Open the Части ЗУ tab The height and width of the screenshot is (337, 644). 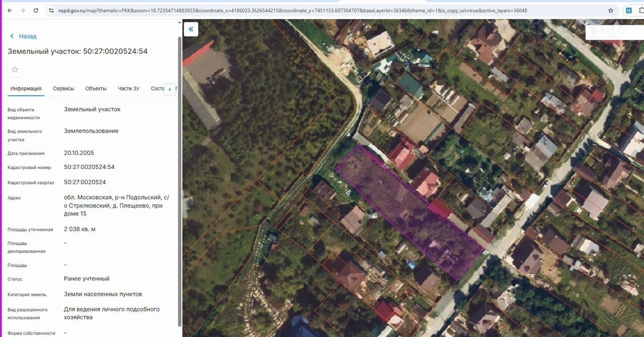click(128, 89)
